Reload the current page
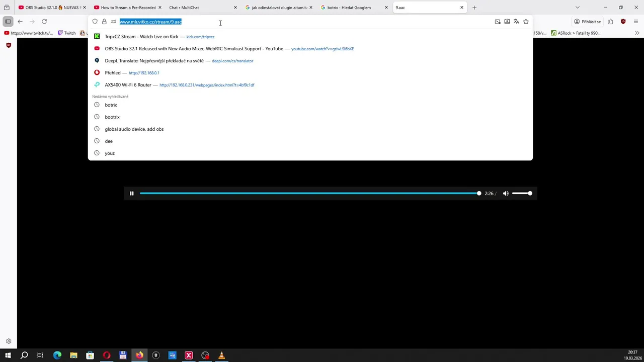This screenshot has height=362, width=644. click(44, 22)
